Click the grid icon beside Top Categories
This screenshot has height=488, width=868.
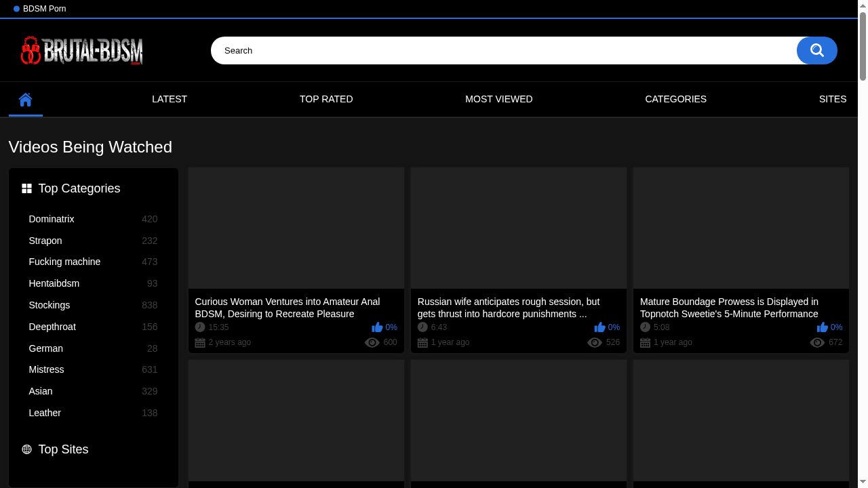[27, 188]
